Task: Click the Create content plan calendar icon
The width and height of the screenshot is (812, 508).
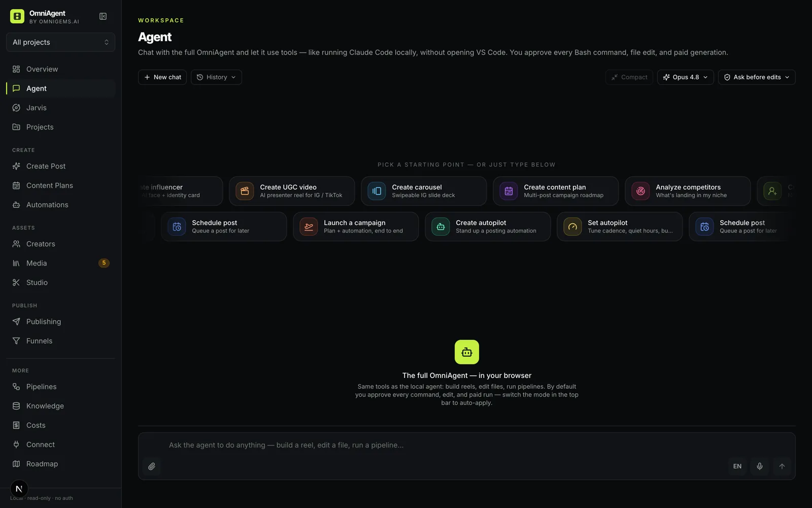Action: point(509,191)
